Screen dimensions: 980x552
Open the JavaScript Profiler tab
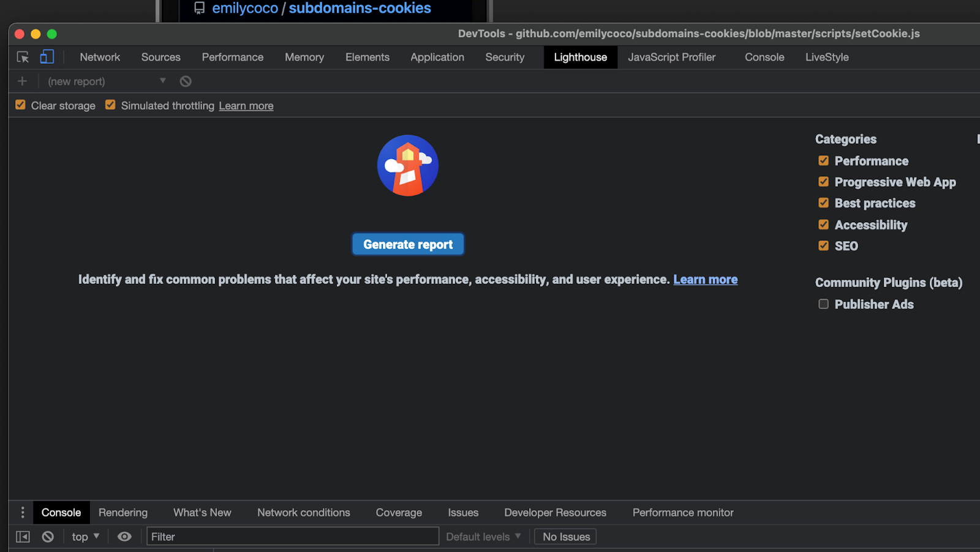[671, 57]
